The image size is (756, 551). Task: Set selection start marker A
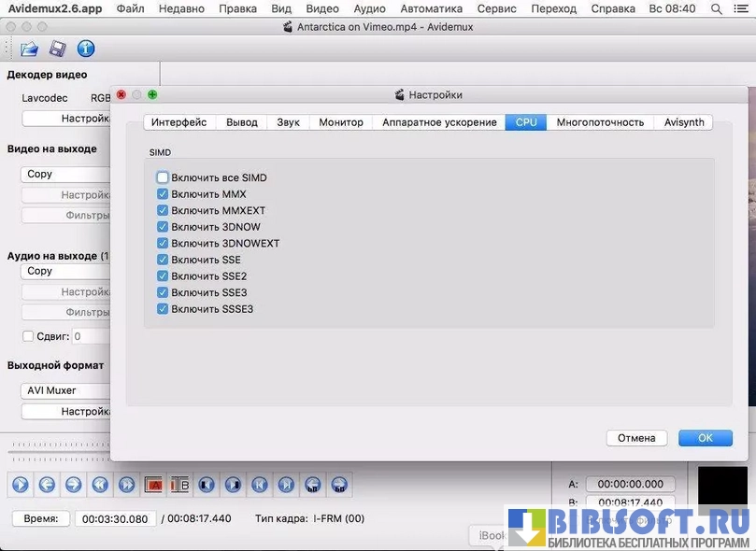[153, 485]
